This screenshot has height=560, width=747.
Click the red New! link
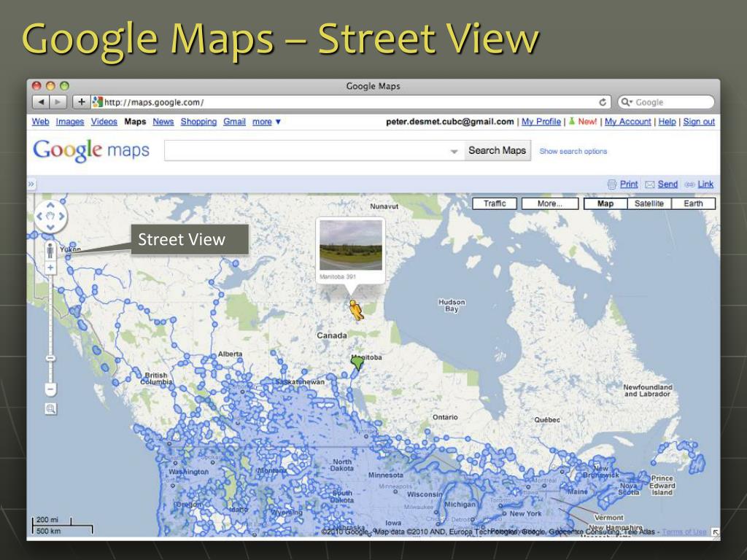587,122
